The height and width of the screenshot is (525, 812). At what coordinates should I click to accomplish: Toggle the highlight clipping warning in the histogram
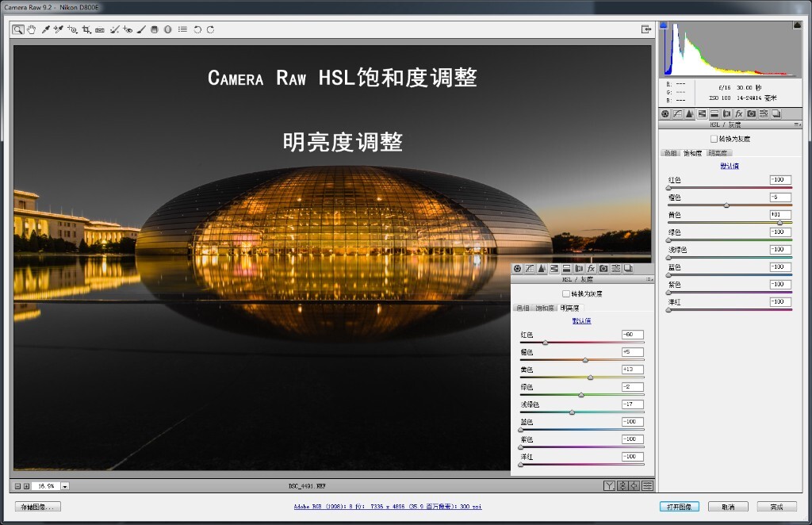[798, 25]
